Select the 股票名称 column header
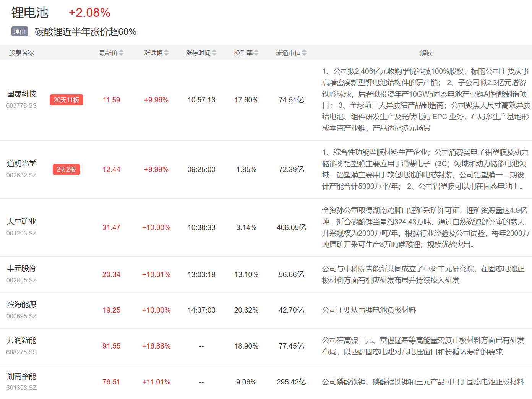 click(21, 53)
